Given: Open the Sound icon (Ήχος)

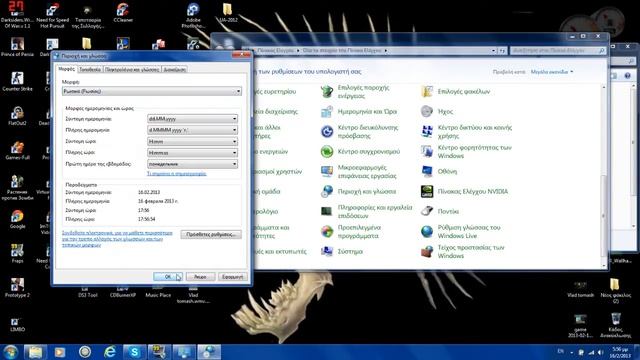Looking at the screenshot, I should tap(427, 111).
